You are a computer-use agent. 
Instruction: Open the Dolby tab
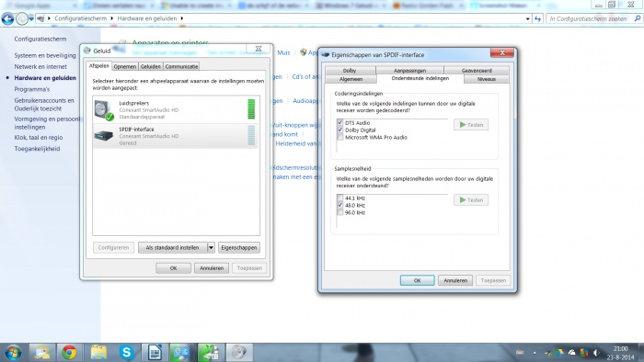pyautogui.click(x=349, y=71)
